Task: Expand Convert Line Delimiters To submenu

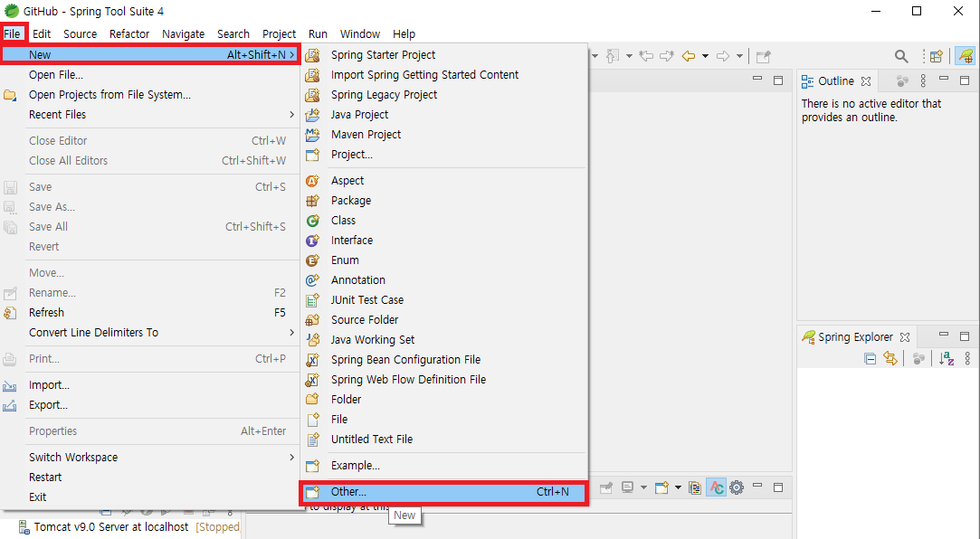Action: (150, 333)
